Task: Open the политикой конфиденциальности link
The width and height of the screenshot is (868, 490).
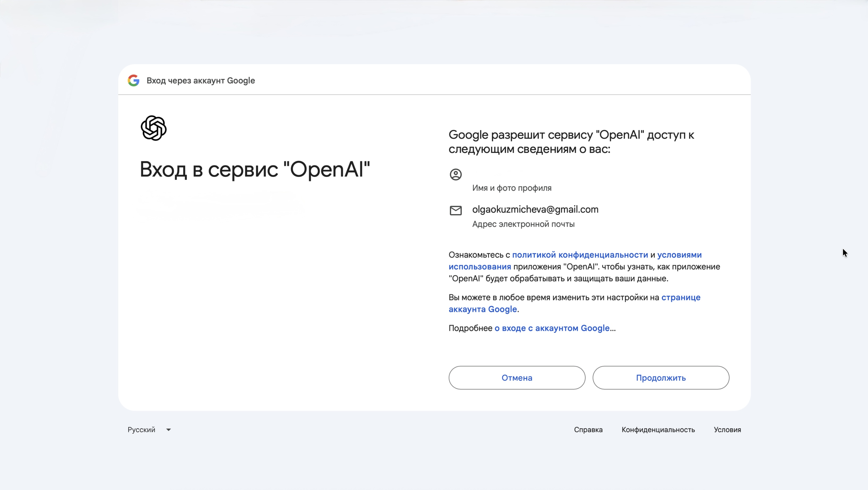Action: pos(580,255)
